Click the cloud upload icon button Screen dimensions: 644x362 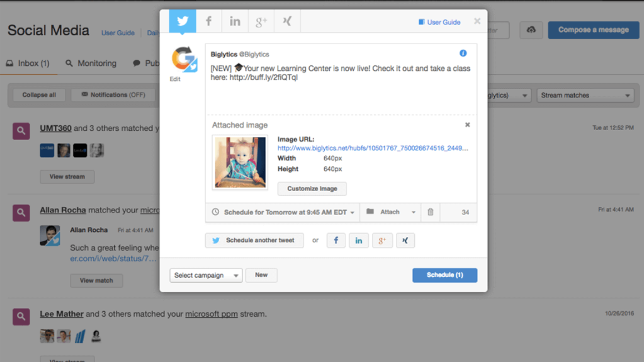(531, 30)
